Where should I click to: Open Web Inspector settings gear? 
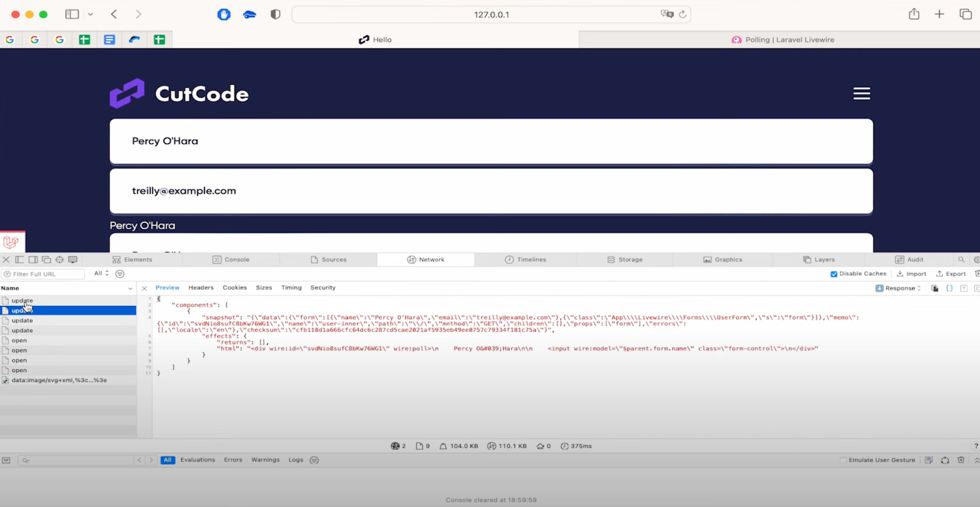pyautogui.click(x=977, y=260)
